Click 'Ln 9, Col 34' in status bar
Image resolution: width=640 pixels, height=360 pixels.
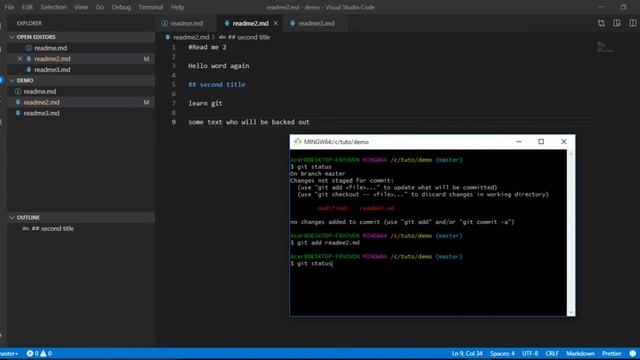(x=467, y=353)
